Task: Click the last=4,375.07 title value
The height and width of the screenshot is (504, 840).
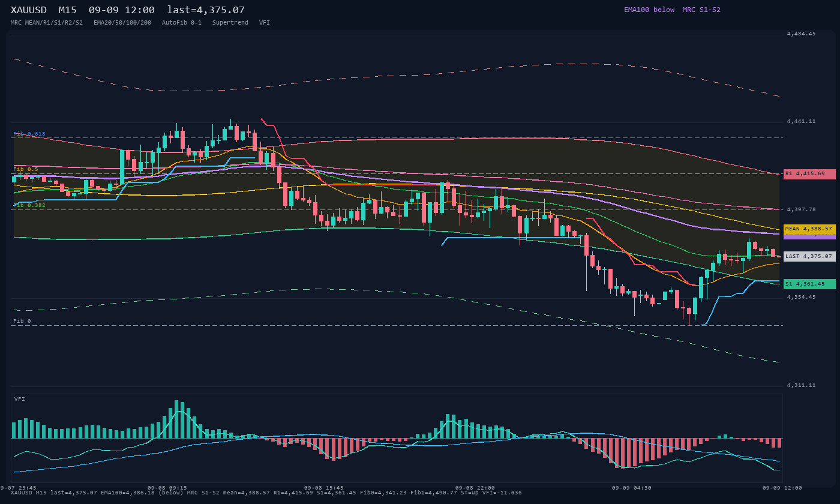Action: click(x=206, y=10)
